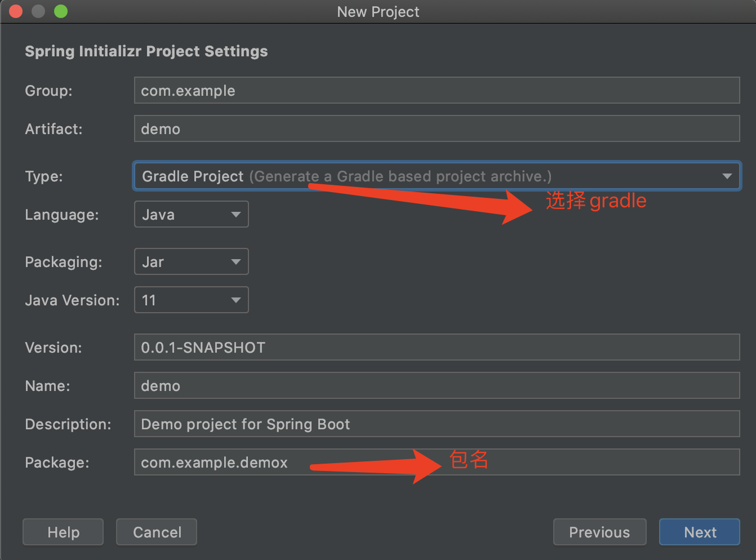Focus the Name text field
The image size is (756, 560).
pyautogui.click(x=437, y=386)
